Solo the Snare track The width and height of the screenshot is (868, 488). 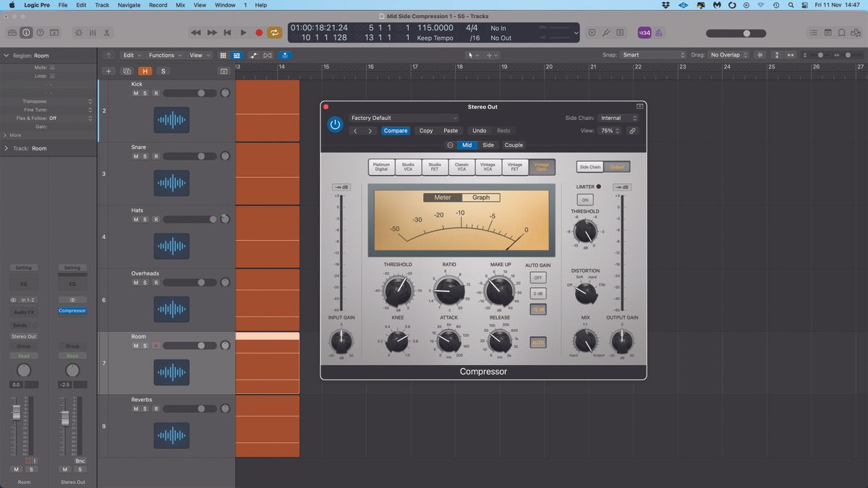[143, 155]
